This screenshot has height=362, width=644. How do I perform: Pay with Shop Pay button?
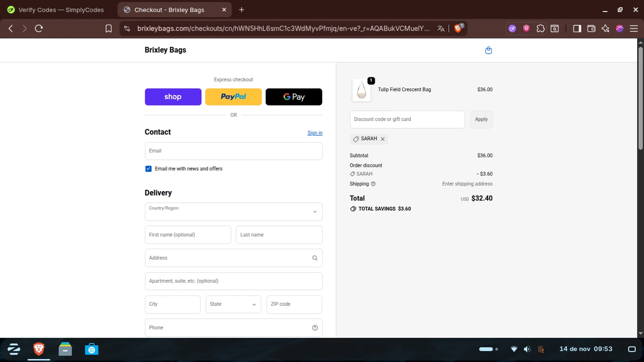pyautogui.click(x=173, y=97)
